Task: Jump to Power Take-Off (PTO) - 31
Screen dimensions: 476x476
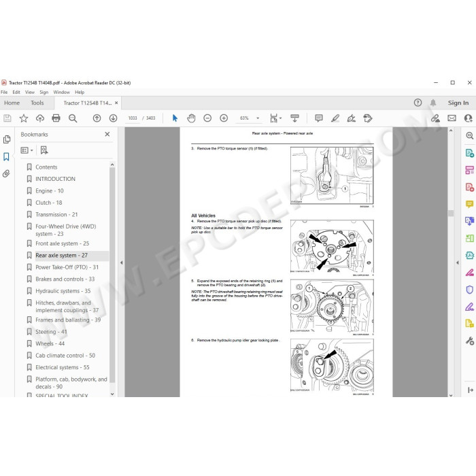Action: coord(67,267)
